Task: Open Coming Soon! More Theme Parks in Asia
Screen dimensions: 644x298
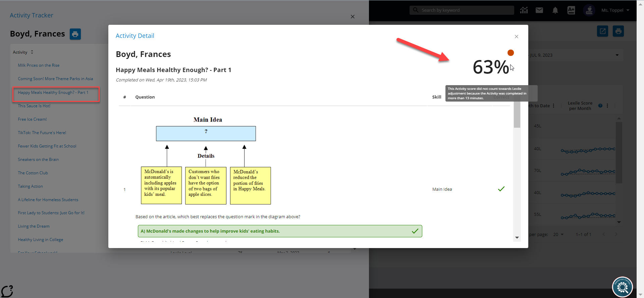Action: coord(55,79)
